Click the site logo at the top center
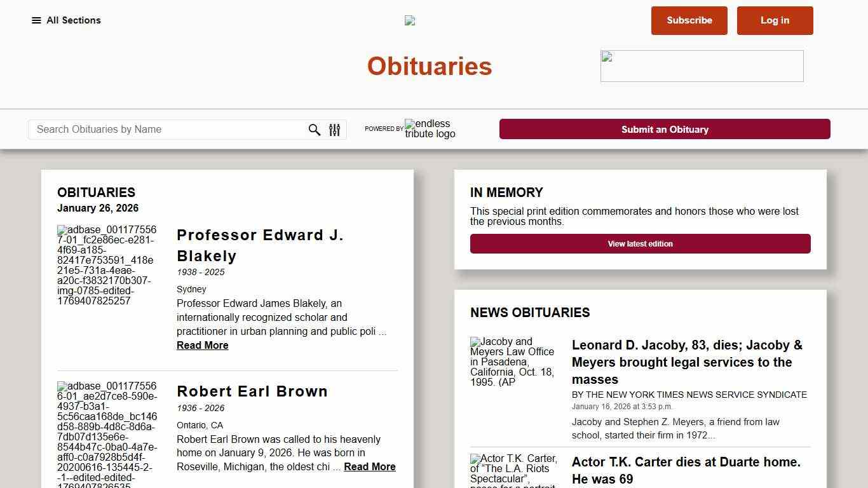The width and height of the screenshot is (868, 488). (x=410, y=20)
